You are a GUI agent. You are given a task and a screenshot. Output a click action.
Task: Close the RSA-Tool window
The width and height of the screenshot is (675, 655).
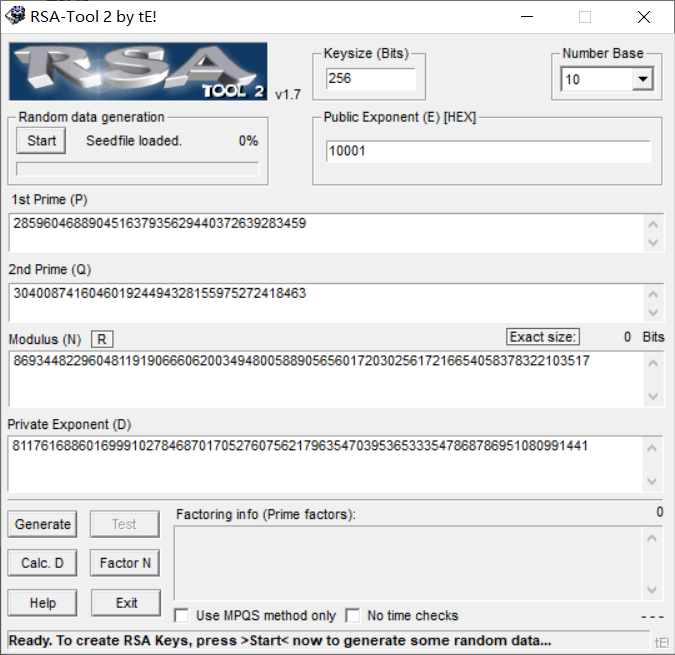pos(644,17)
